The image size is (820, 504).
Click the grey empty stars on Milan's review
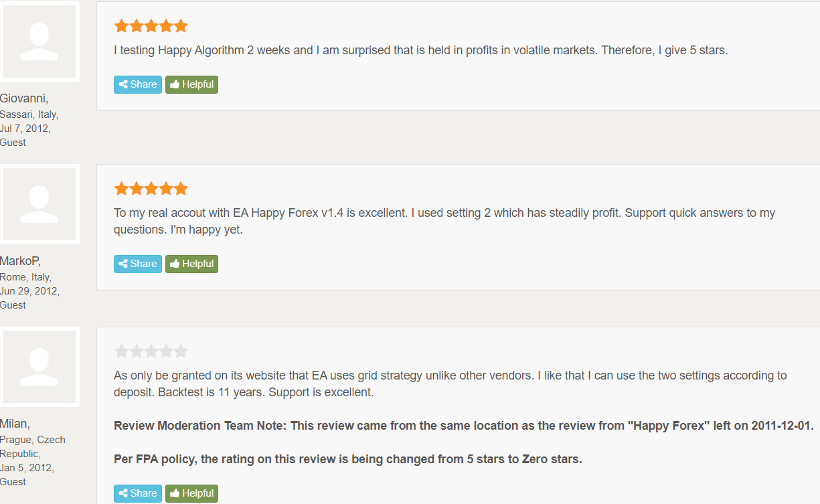pos(151,351)
